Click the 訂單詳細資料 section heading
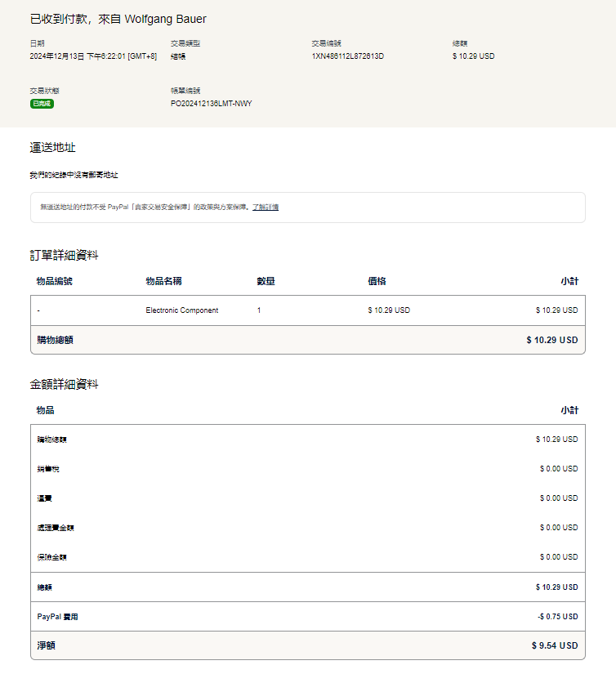 click(64, 255)
